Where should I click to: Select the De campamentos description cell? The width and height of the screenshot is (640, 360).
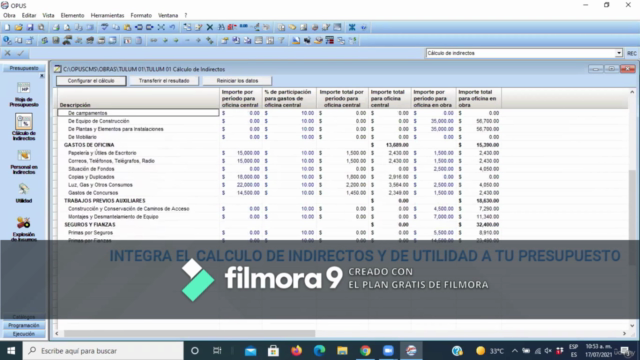coord(138,113)
